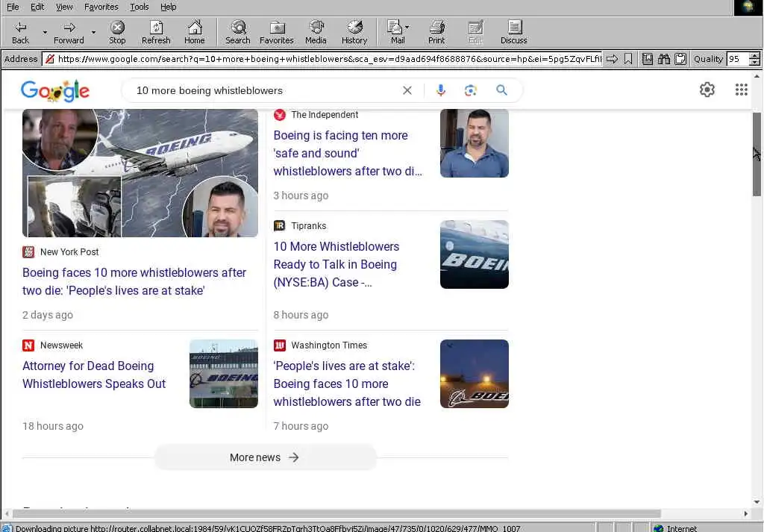This screenshot has width=764, height=532.
Task: Open the Google apps grid
Action: [741, 90]
